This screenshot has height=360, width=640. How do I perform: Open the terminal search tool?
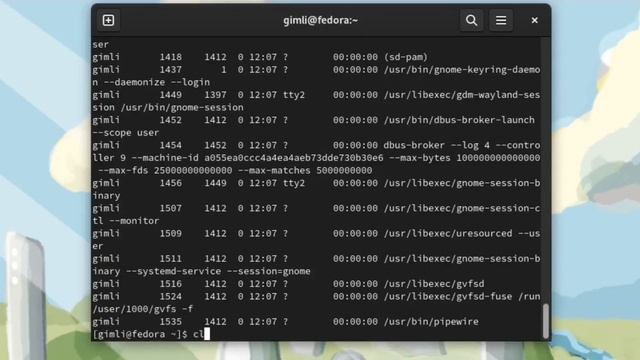pos(471,20)
